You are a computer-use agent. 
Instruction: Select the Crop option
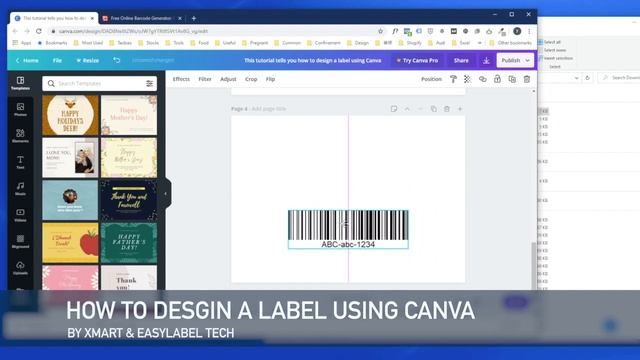[251, 79]
